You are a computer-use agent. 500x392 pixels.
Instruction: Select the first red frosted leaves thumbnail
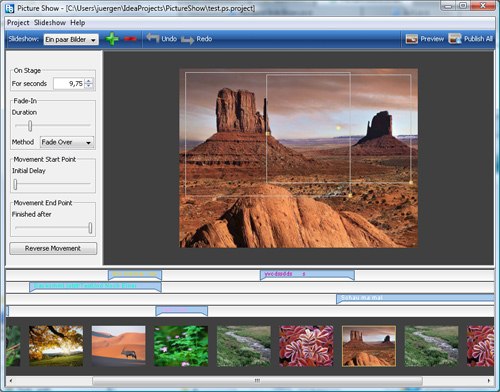[x=306, y=346]
